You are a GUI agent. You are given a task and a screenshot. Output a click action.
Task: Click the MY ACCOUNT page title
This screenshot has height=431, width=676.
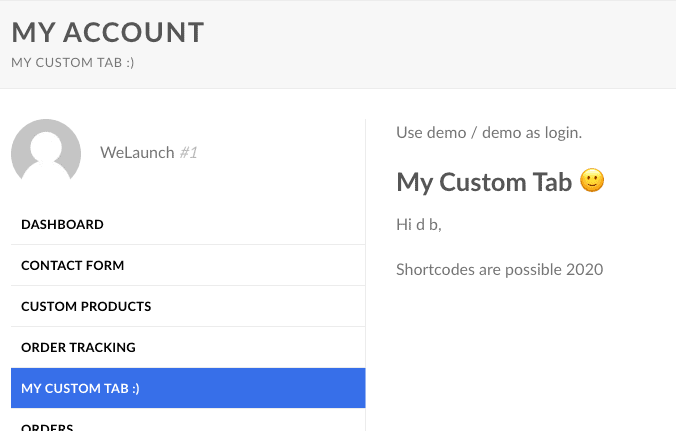(x=107, y=32)
